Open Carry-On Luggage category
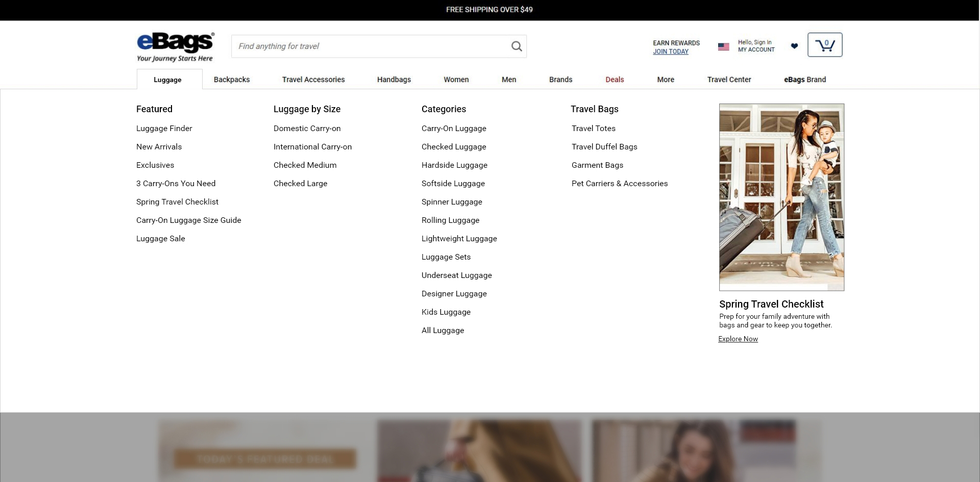 (454, 129)
